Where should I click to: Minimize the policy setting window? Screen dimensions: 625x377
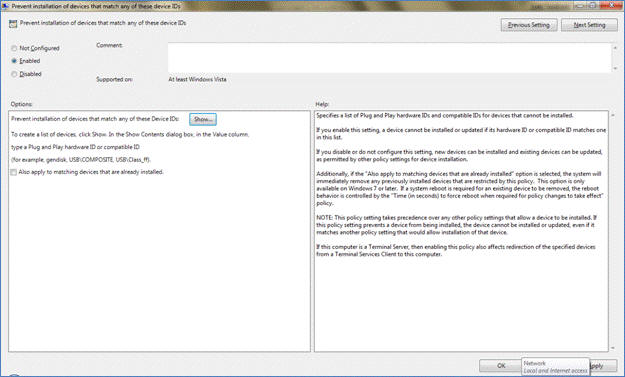(x=581, y=5)
